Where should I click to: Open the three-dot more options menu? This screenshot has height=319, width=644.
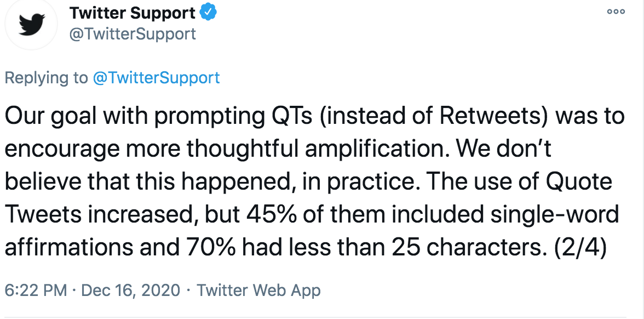(x=616, y=12)
